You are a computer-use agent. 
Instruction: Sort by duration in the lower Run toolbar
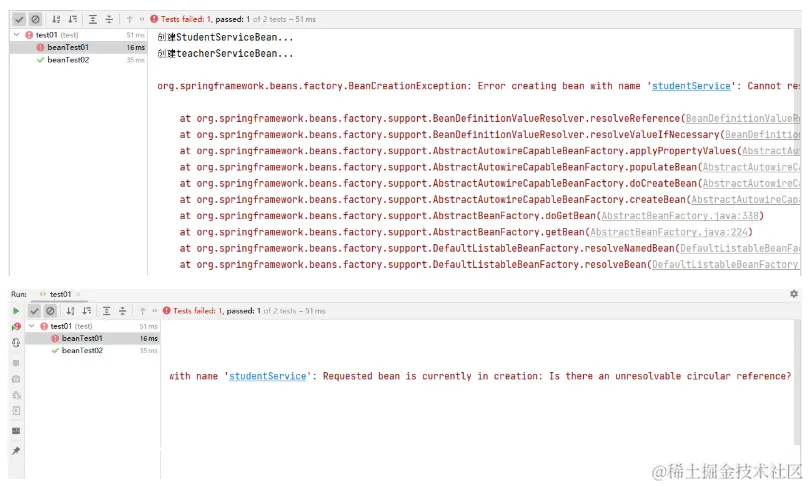click(87, 311)
